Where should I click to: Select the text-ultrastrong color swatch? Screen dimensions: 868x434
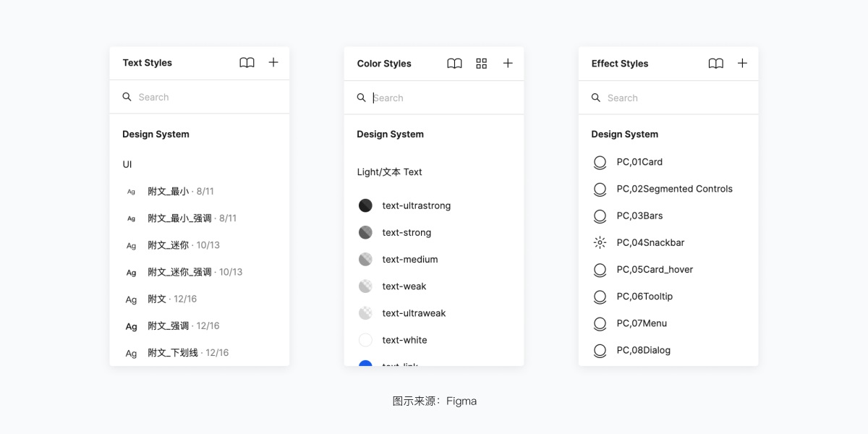point(365,205)
